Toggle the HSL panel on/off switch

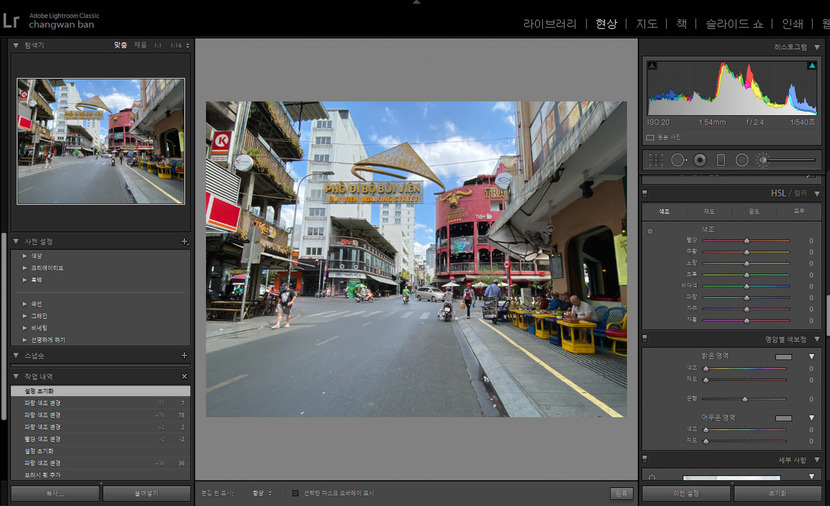click(645, 193)
